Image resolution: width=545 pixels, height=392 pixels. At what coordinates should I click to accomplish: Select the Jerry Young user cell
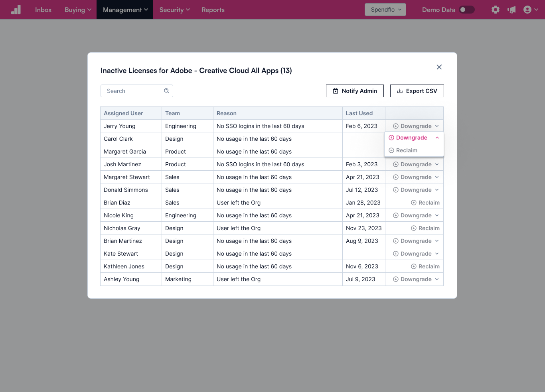(x=131, y=126)
